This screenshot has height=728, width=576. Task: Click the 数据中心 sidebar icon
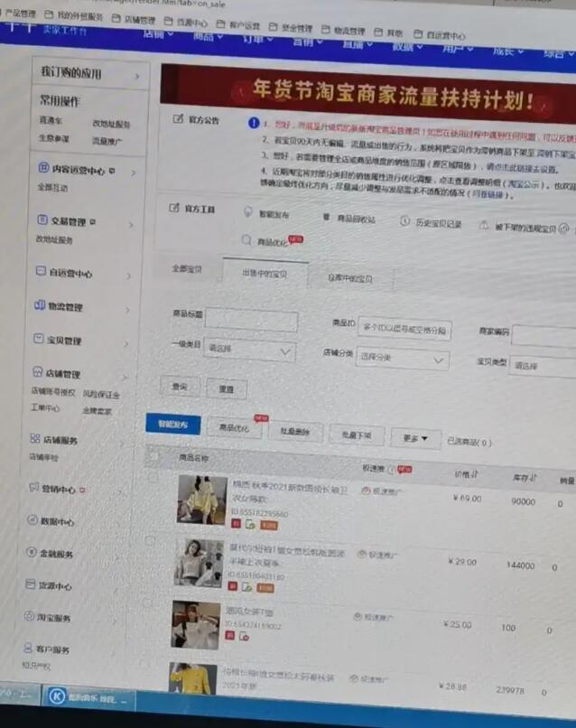pyautogui.click(x=33, y=520)
